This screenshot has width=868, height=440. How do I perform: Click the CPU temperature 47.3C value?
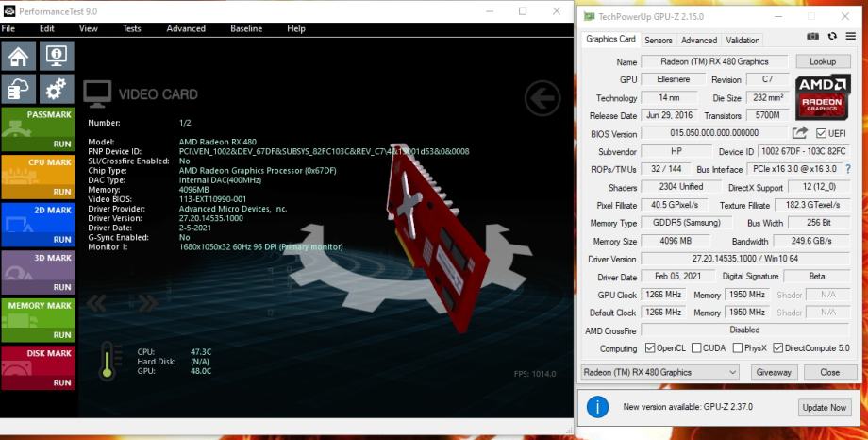tap(200, 352)
